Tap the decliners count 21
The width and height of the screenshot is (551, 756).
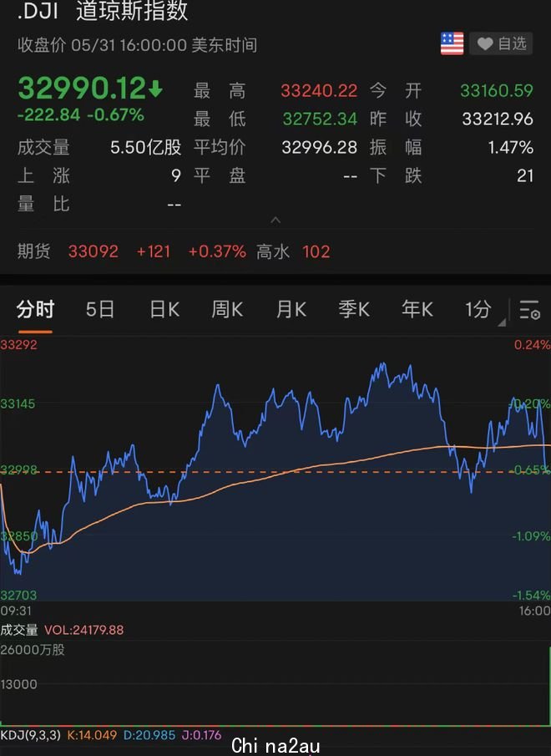pyautogui.click(x=525, y=175)
